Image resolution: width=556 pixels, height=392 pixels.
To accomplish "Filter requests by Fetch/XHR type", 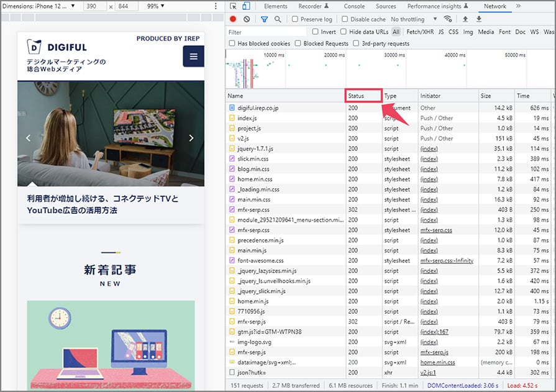I will click(420, 32).
